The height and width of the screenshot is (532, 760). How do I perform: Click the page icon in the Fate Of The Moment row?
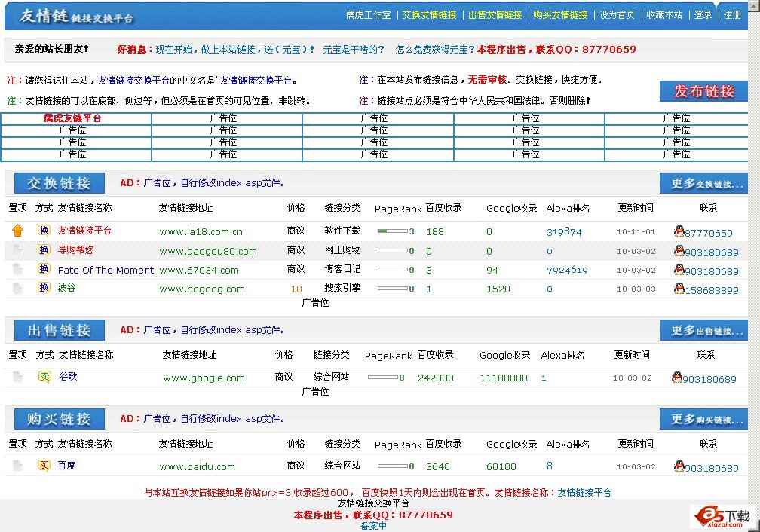[x=18, y=269]
